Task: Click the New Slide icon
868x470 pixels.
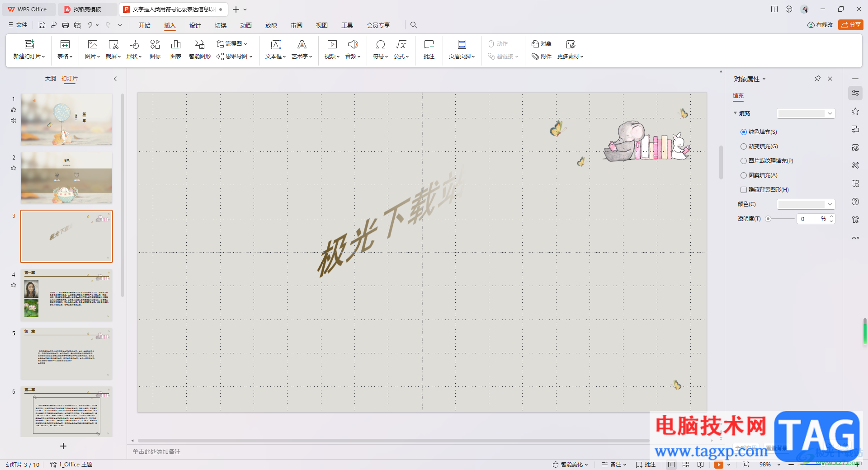Action: 29,44
